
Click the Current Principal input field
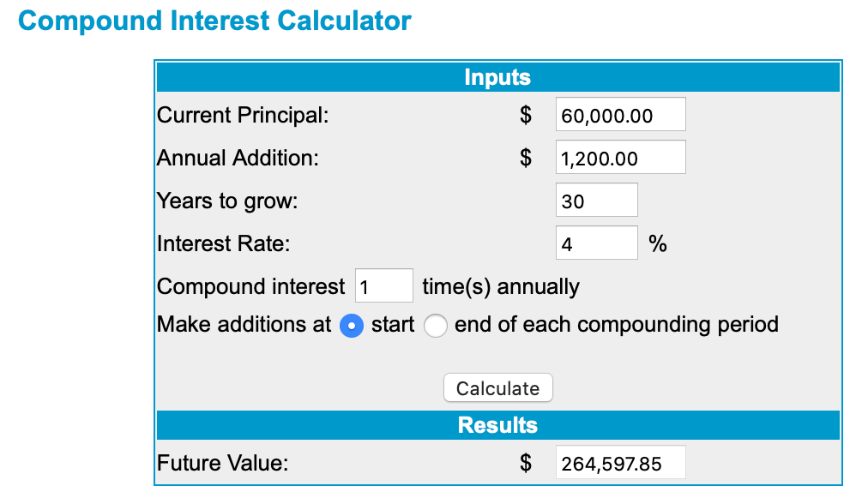[x=620, y=115]
